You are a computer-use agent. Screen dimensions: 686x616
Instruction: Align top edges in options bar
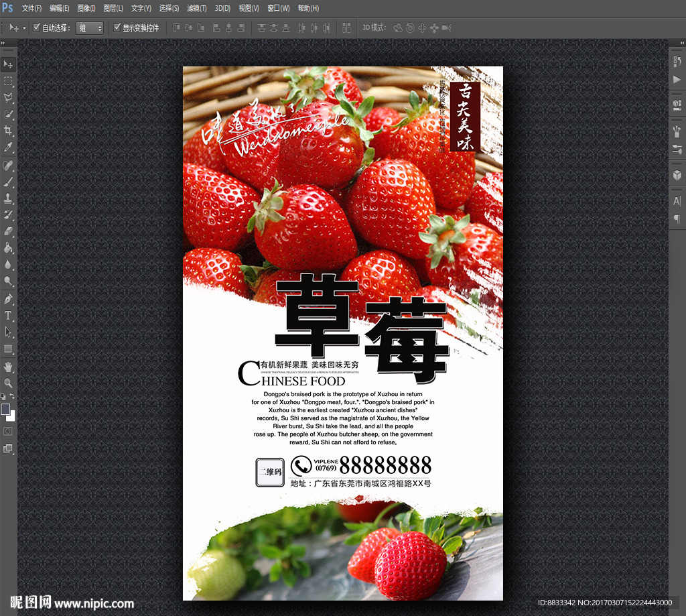coord(176,28)
